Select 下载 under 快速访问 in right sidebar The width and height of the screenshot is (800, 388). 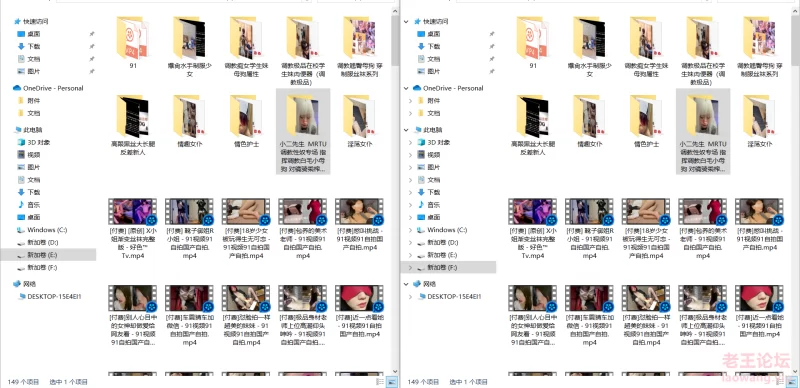point(434,46)
